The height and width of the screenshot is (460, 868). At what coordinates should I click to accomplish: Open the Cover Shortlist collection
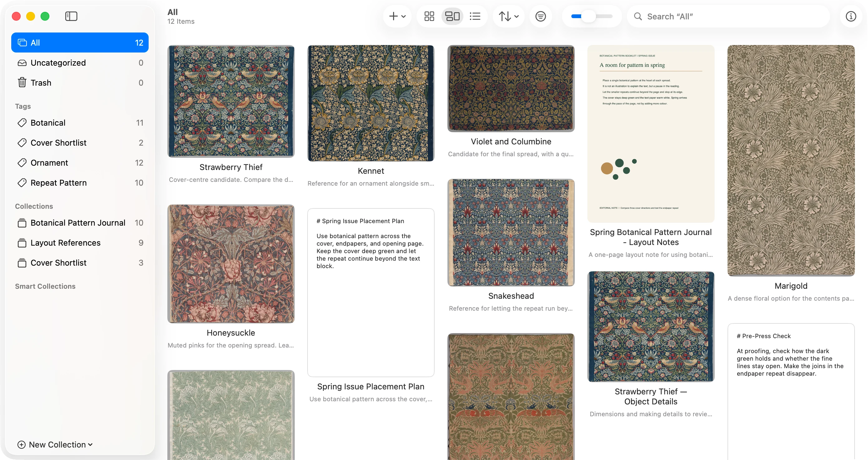80,263
